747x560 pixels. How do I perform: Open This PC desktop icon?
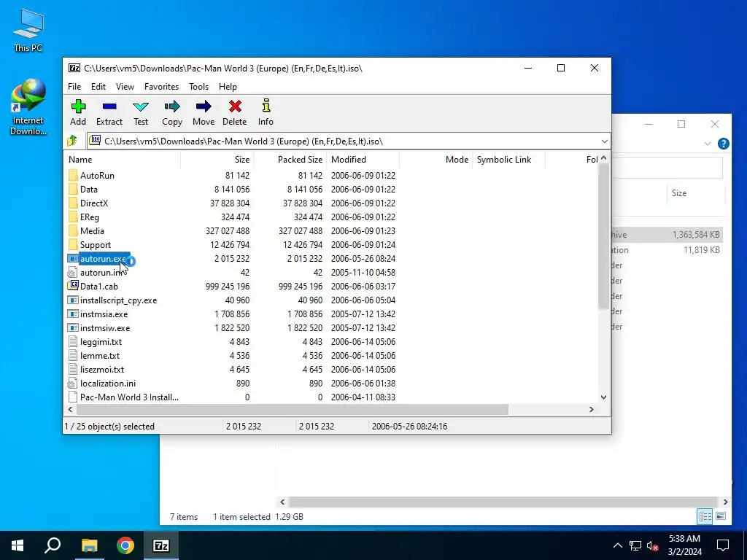[28, 30]
